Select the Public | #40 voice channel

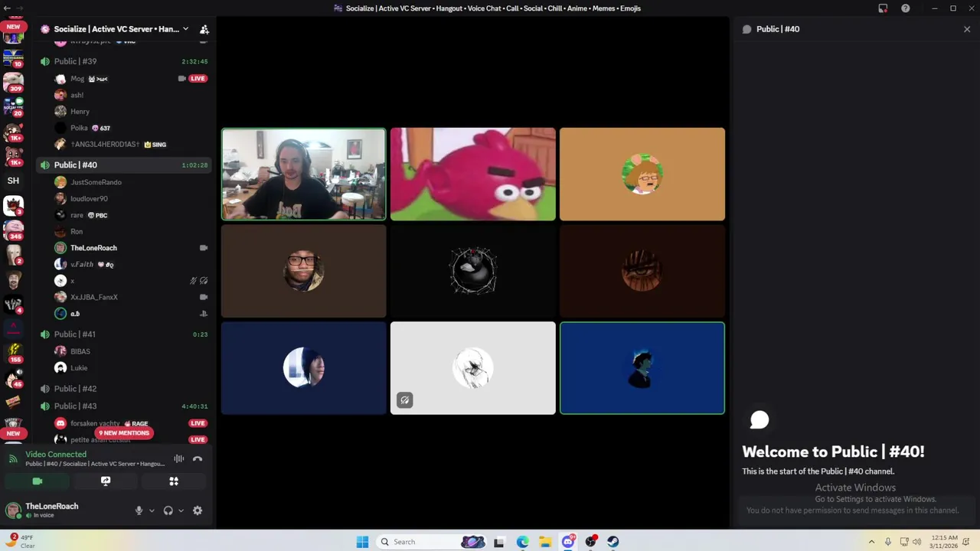coord(124,165)
